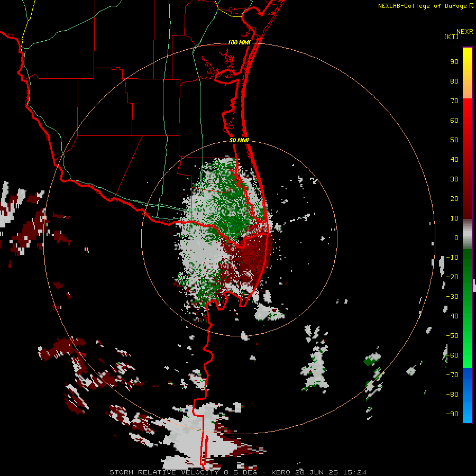
Task: Click the 90 value on the velocity scale
Action: point(454,62)
